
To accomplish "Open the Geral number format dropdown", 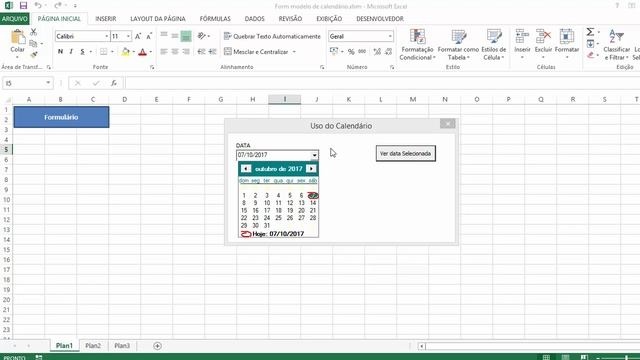I will click(x=390, y=36).
